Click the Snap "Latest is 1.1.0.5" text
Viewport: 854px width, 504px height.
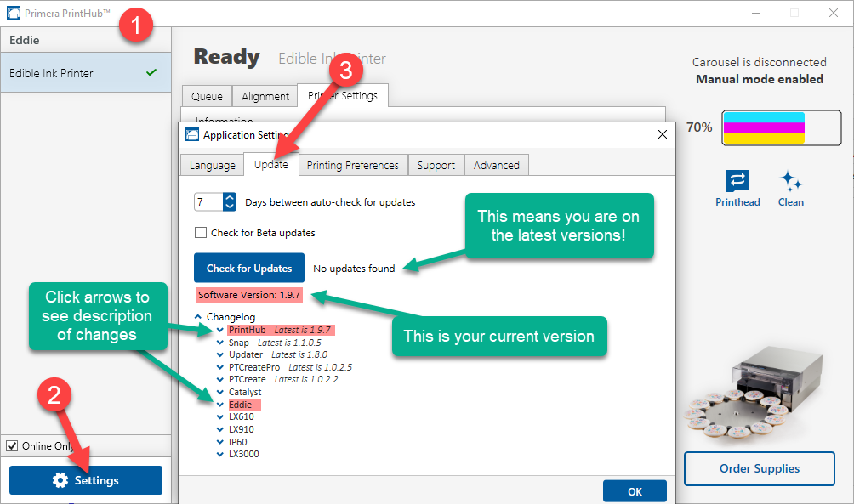[x=289, y=343]
